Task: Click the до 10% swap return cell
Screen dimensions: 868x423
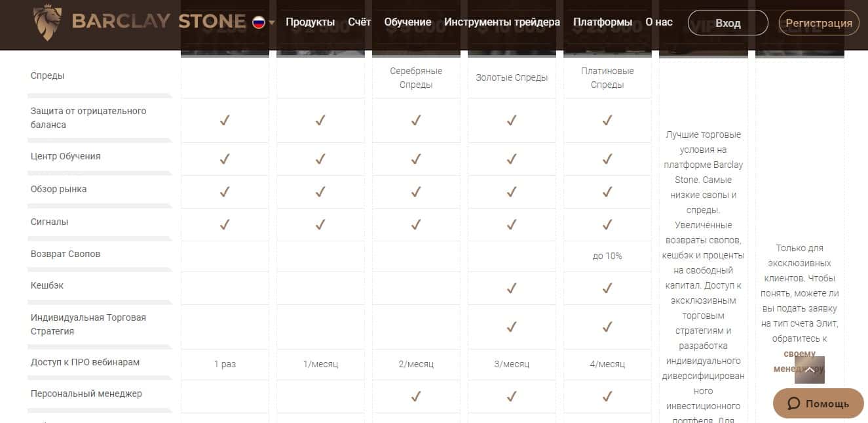Action: point(607,256)
